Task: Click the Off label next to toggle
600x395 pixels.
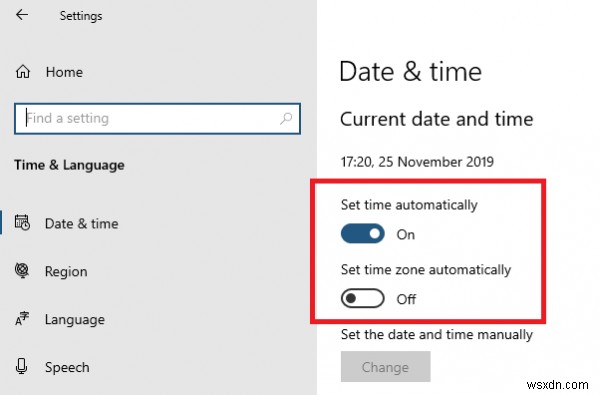Action: pyautogui.click(x=406, y=299)
